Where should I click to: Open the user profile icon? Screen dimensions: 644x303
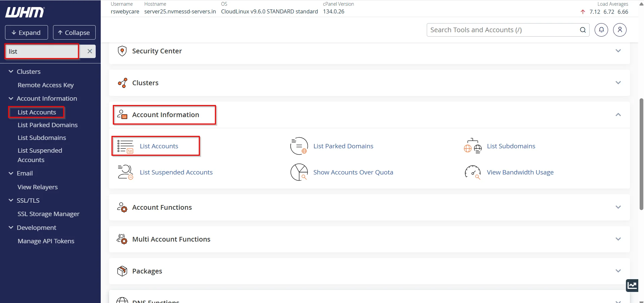point(620,30)
